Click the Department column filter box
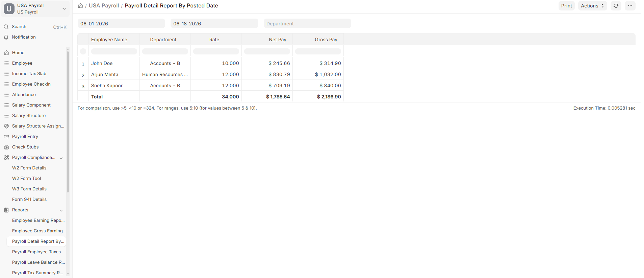 [x=165, y=51]
